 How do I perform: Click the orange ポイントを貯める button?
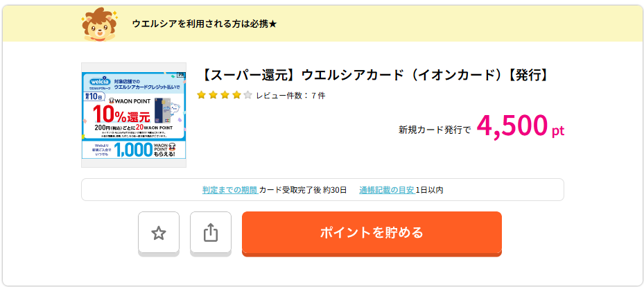pyautogui.click(x=372, y=233)
